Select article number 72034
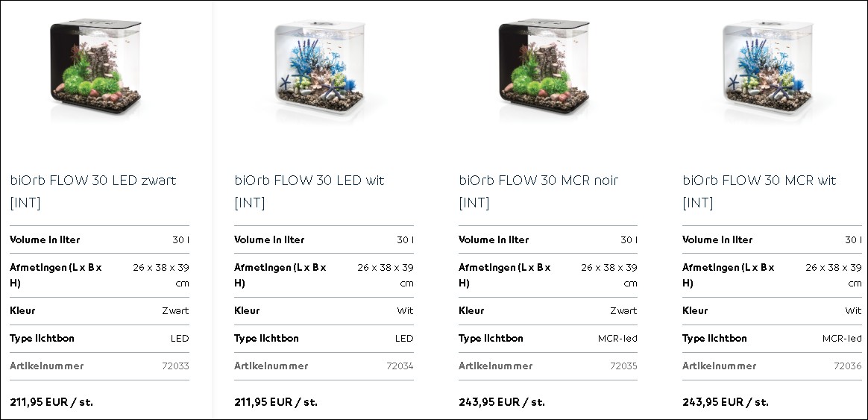Screen dimensions: 868x420 click(400, 366)
